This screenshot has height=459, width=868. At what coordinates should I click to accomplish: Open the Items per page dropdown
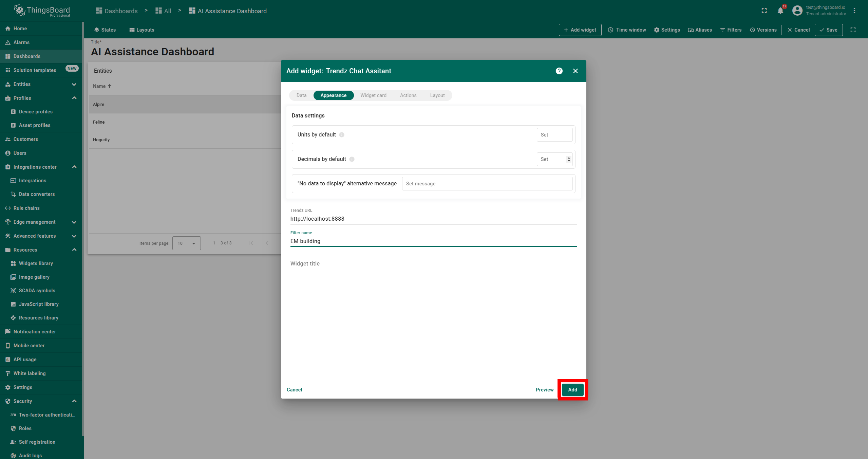pos(186,243)
